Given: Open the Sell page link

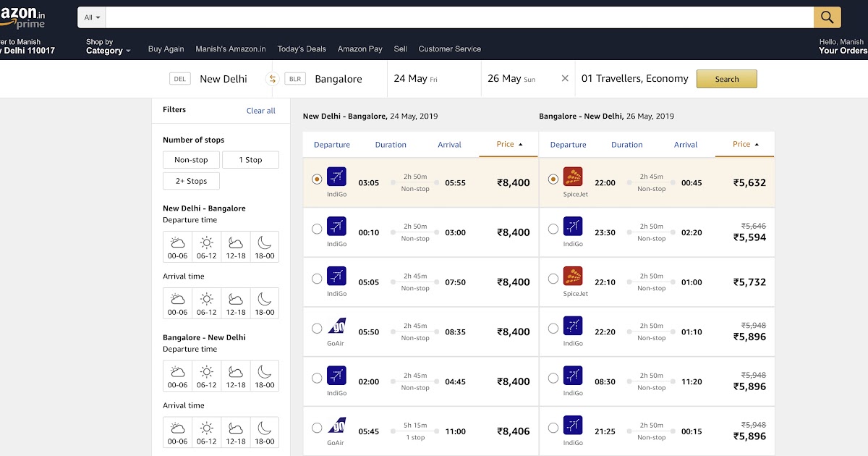Looking at the screenshot, I should point(401,49).
